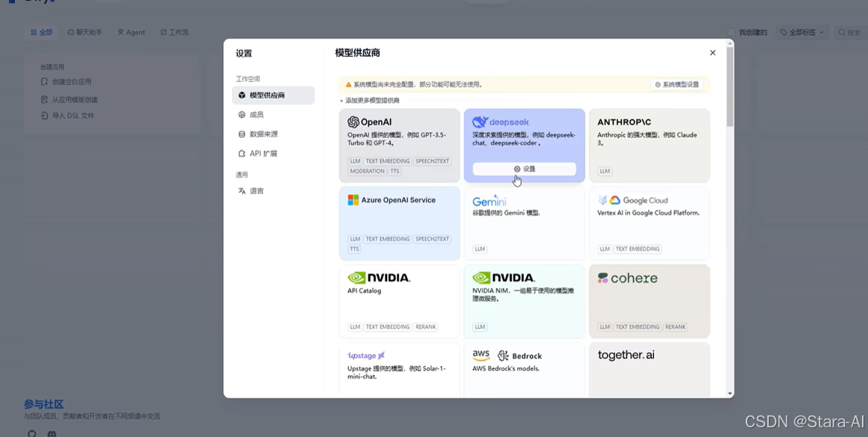Screen dimensions: 868x437
Task: Click the together.ai logo
Action: 626,355
